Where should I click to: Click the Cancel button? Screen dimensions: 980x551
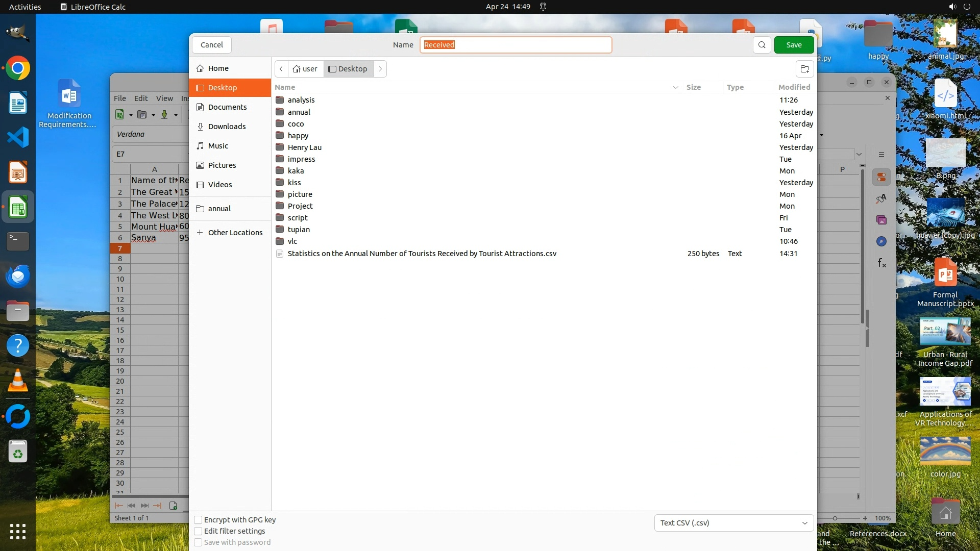pos(211,45)
